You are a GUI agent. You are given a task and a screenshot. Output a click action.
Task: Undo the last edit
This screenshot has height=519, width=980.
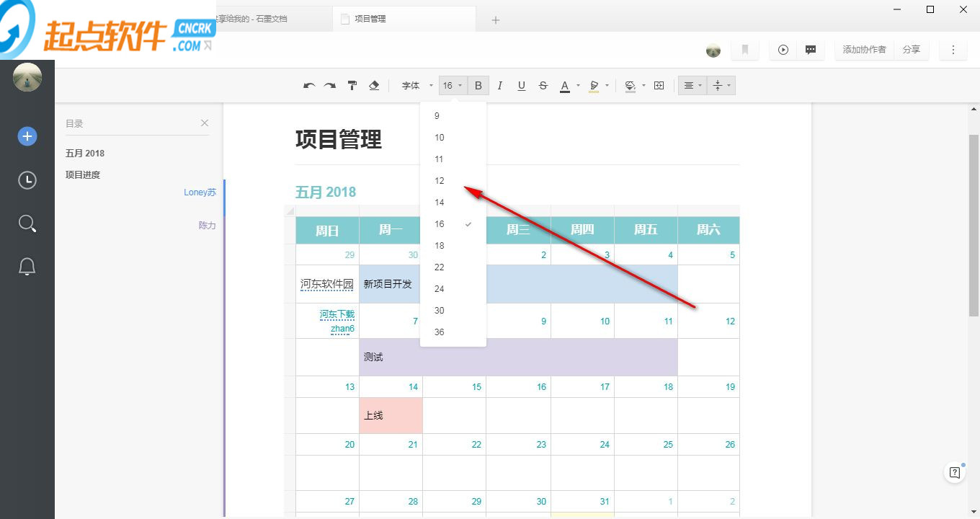click(x=309, y=86)
